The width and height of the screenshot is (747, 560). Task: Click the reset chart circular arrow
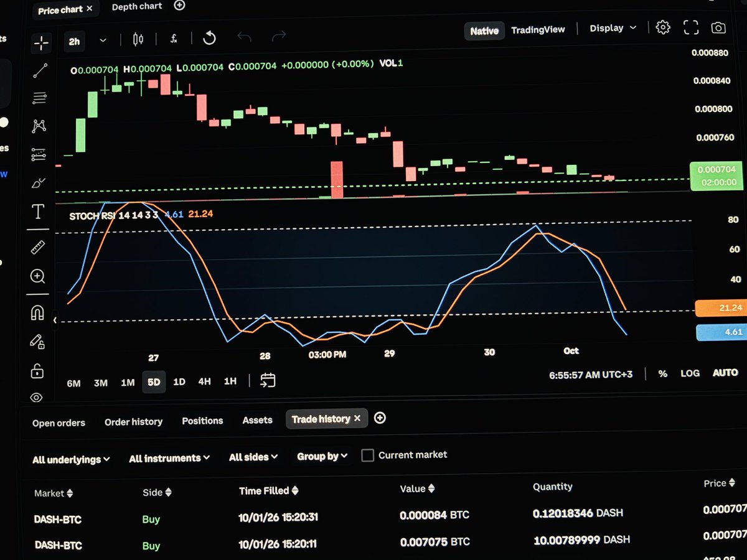[x=209, y=38]
